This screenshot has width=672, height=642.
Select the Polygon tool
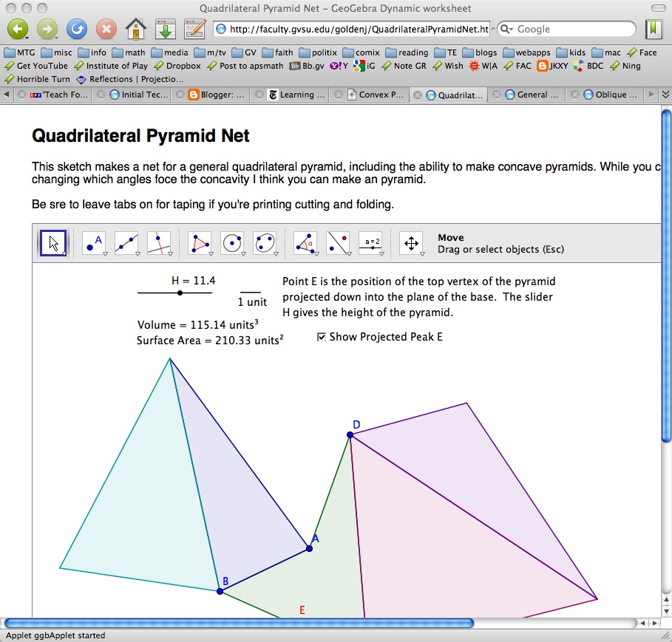click(200, 242)
